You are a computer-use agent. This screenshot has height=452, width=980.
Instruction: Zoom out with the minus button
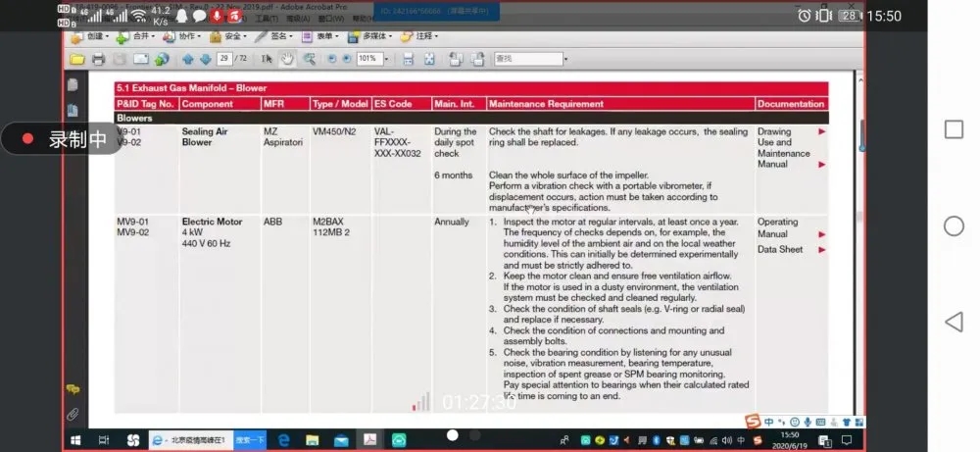[x=331, y=59]
